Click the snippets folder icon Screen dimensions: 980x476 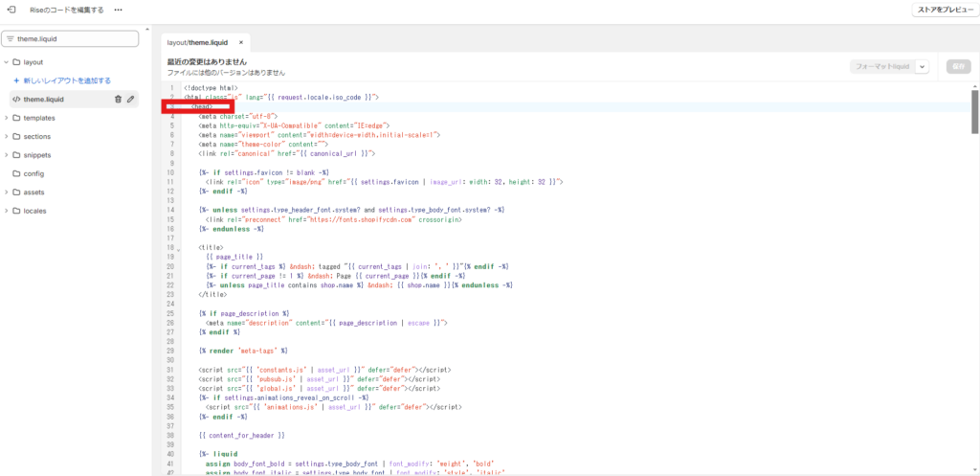17,155
